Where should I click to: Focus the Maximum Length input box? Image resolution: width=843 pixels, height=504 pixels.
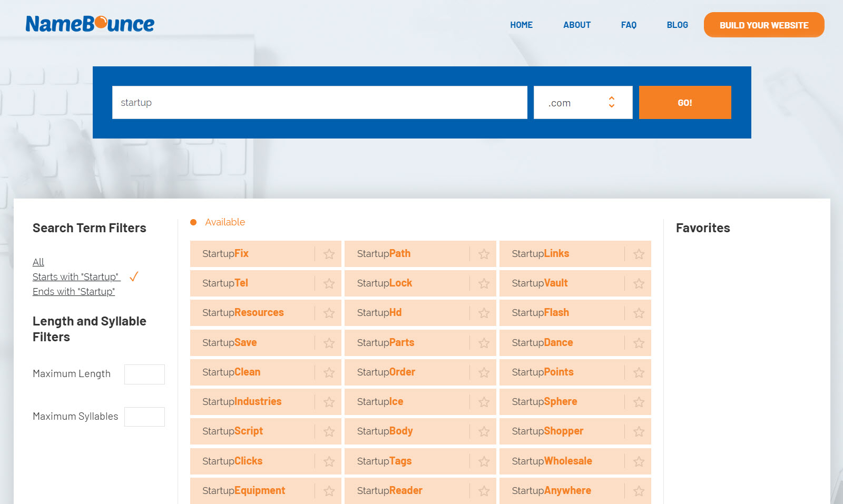[x=144, y=374]
